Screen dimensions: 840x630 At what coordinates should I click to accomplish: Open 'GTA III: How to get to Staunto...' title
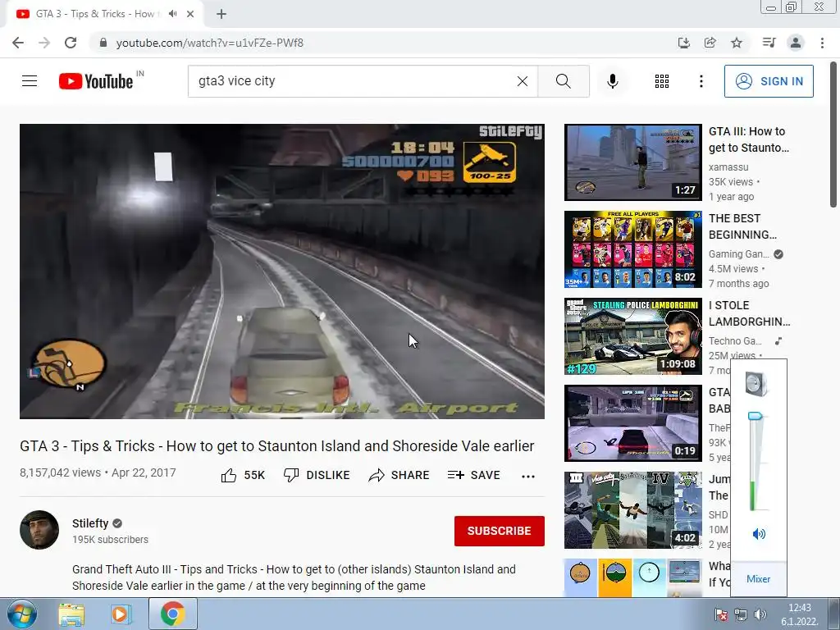748,139
